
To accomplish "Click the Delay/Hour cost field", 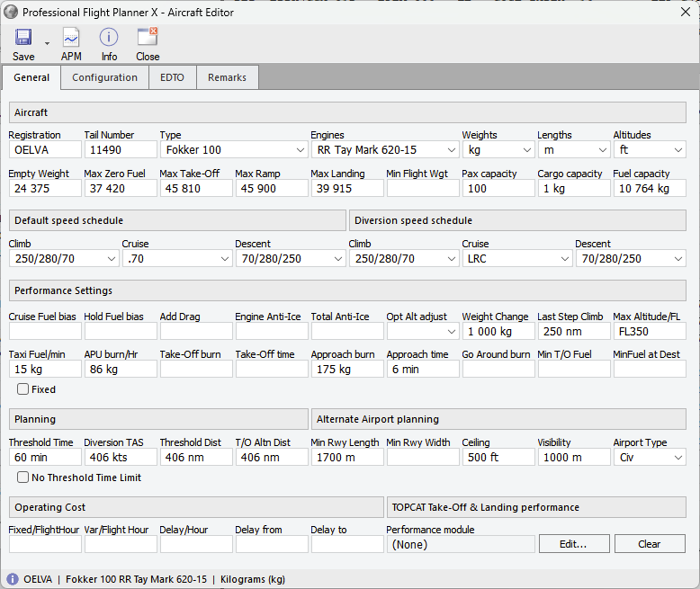I will (196, 544).
